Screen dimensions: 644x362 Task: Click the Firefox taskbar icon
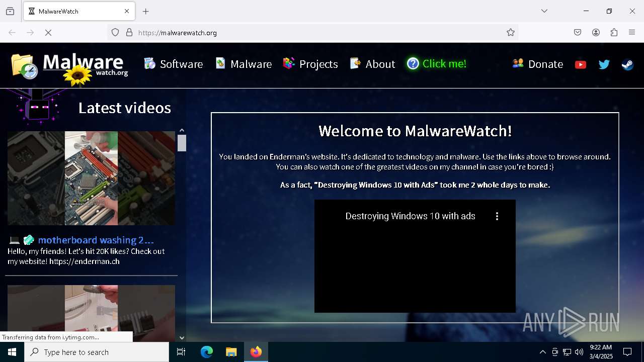[256, 352]
